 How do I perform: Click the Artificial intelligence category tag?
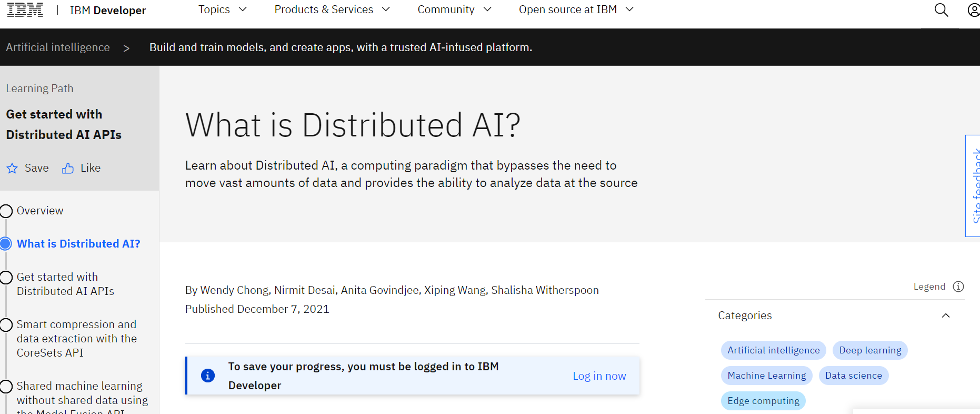pyautogui.click(x=773, y=350)
